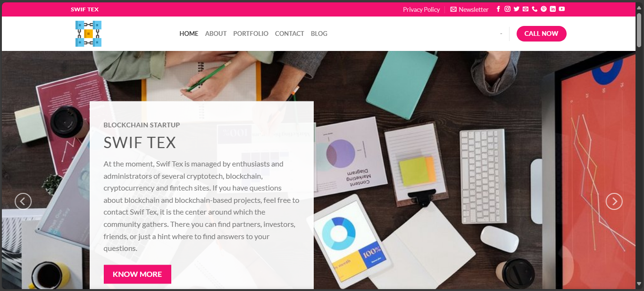
Task: Open the ABOUT menu item
Action: click(x=216, y=33)
